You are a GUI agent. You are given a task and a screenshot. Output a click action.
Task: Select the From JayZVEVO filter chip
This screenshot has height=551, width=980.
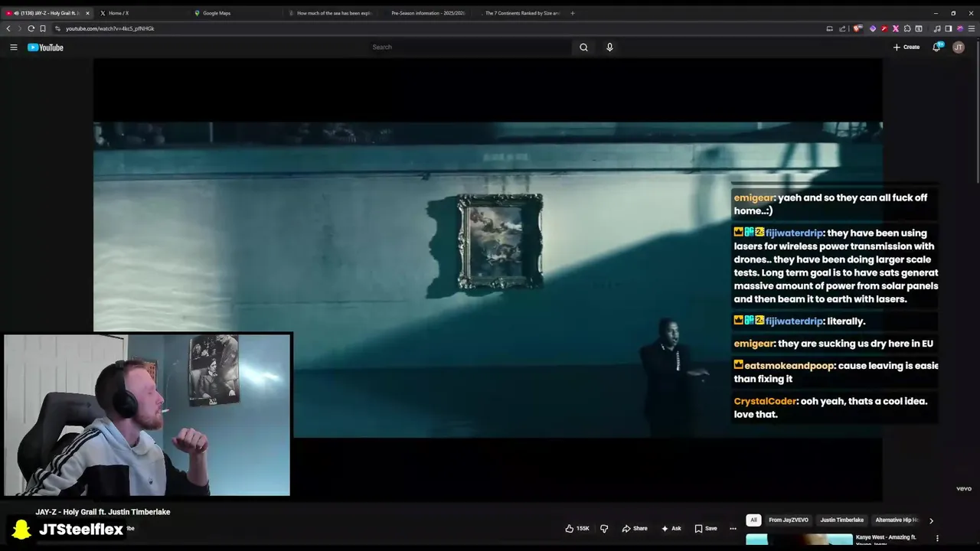[x=789, y=520]
